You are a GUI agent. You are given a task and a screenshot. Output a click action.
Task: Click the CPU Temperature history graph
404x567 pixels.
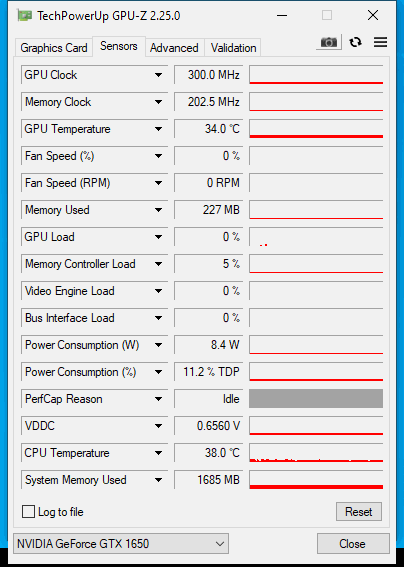(316, 453)
